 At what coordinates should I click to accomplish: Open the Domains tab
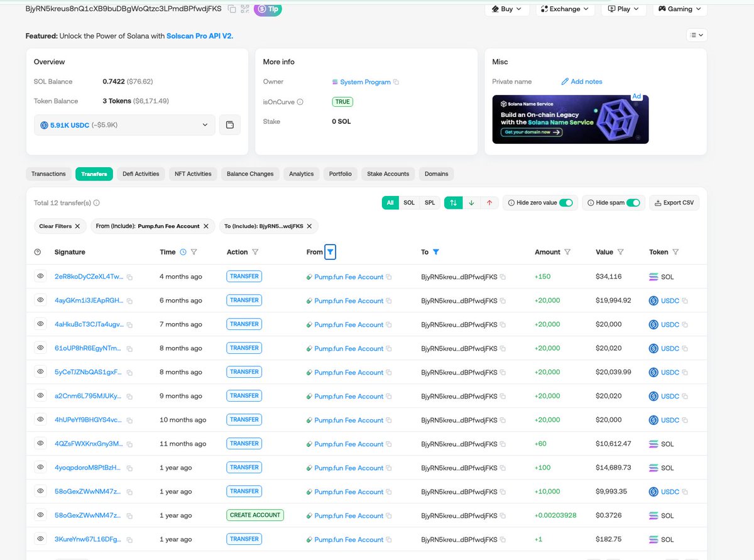pos(437,173)
